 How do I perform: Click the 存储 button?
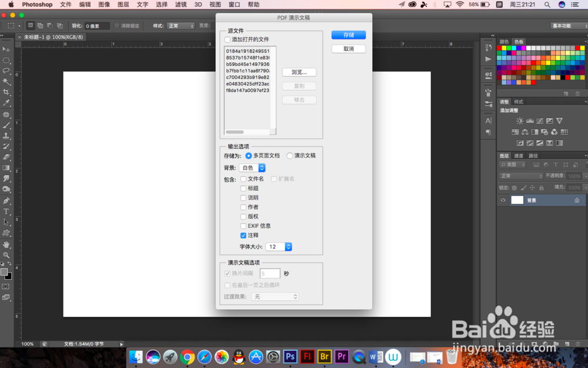pos(348,35)
